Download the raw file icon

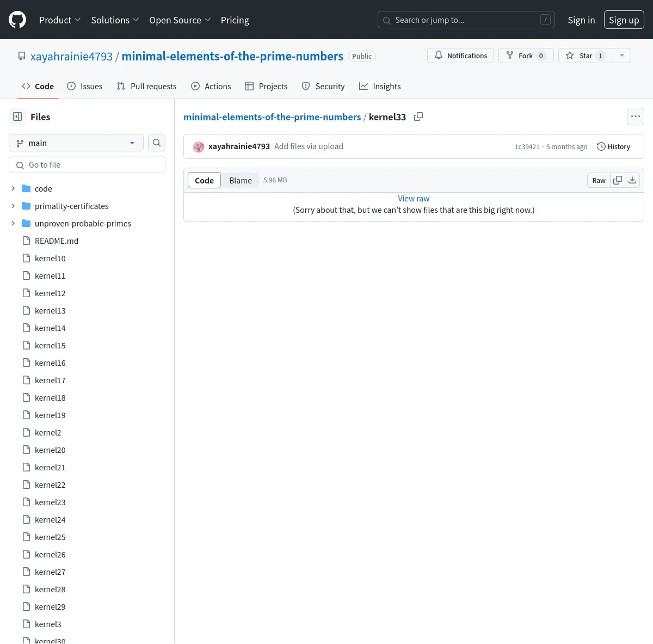(632, 180)
